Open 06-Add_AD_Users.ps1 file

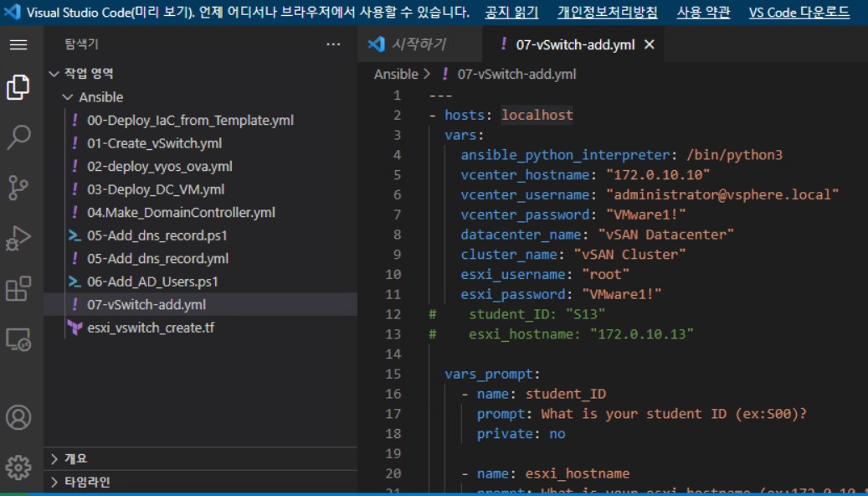pos(152,282)
